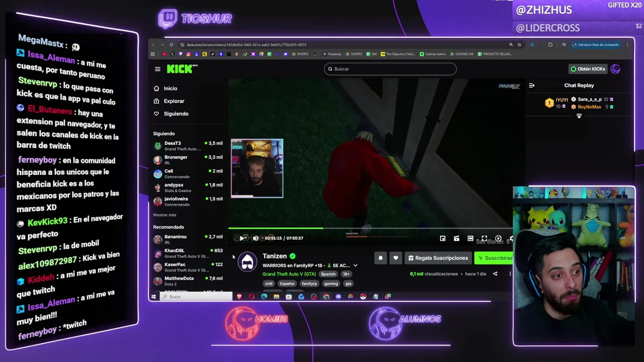
Task: Open Brunenger channel in the sidebar
Action: point(188,160)
